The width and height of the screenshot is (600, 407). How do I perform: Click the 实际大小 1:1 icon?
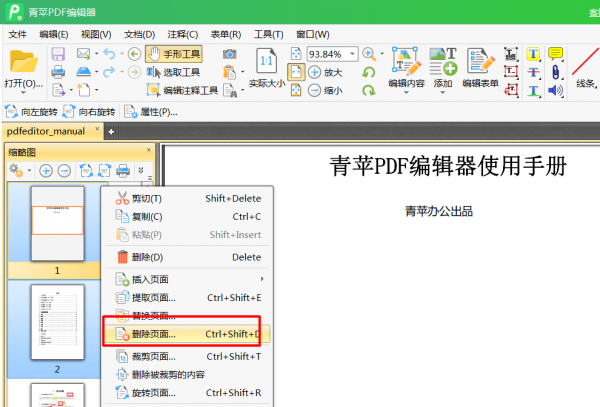coord(267,61)
